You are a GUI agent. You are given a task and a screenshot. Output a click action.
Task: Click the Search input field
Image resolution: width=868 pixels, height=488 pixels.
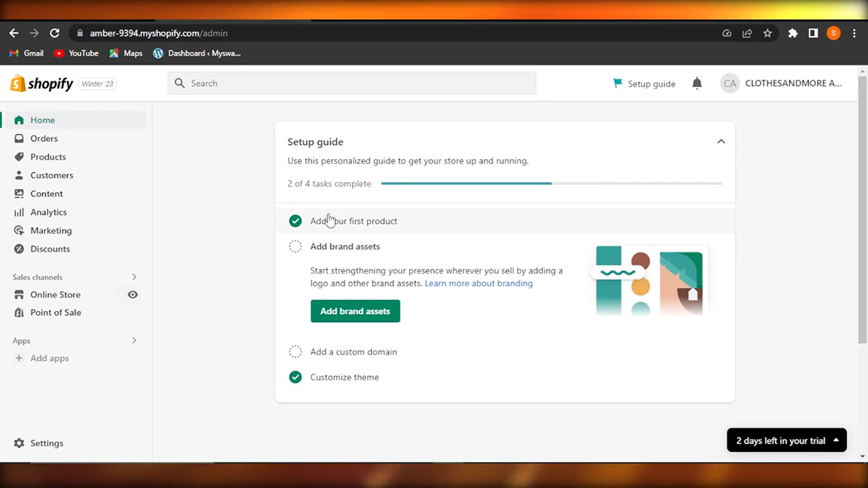pos(352,83)
